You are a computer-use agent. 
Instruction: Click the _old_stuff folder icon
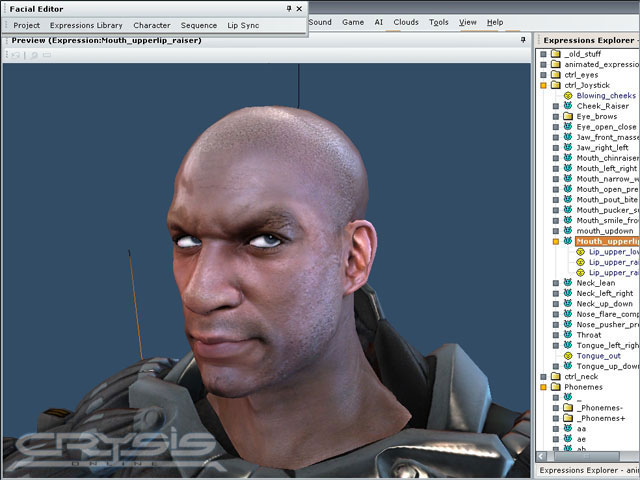coord(555,54)
